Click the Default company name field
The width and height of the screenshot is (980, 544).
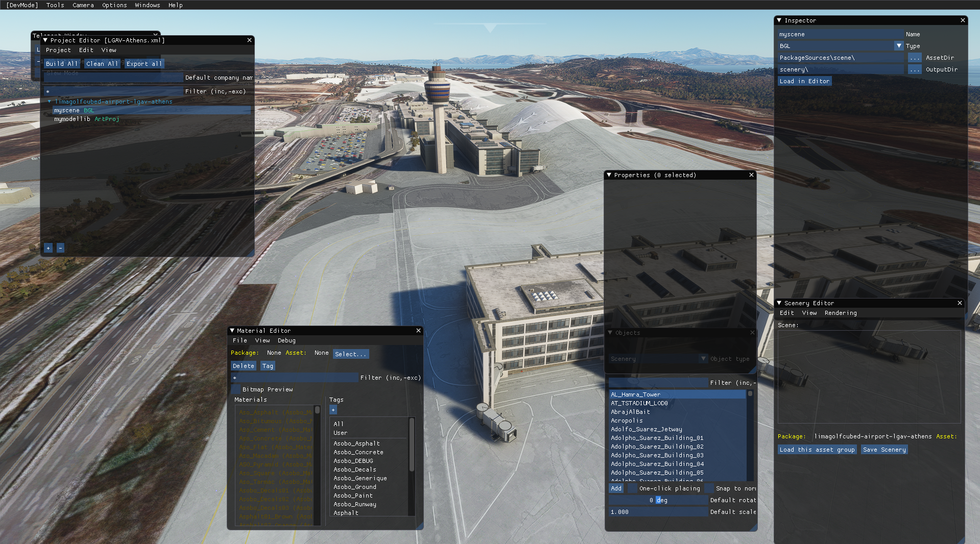(113, 78)
